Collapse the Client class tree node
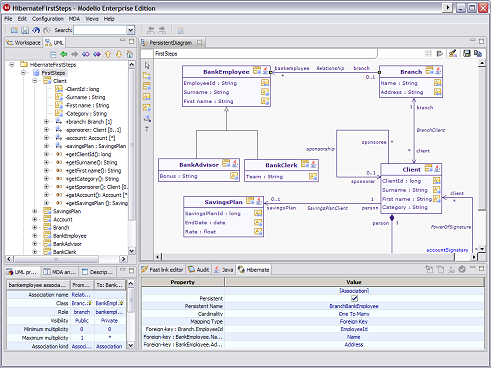This screenshot has height=368, width=491. (35, 81)
